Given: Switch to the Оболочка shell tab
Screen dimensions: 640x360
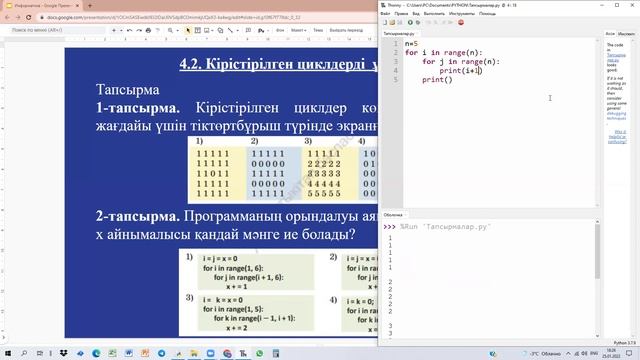Looking at the screenshot, I should [393, 215].
